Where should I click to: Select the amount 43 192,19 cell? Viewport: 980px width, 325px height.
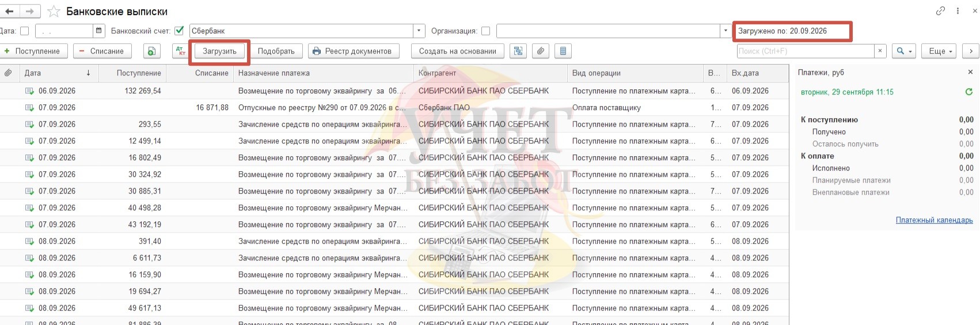[x=132, y=225]
